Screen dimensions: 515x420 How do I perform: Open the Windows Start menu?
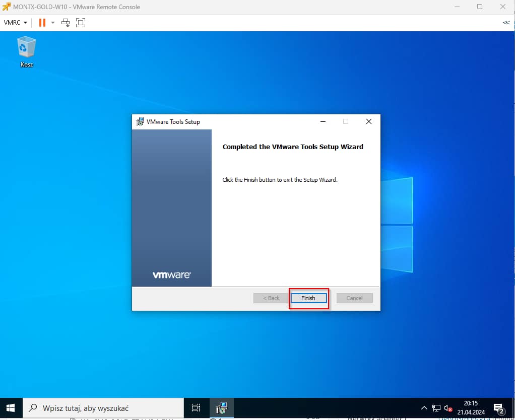coord(10,408)
